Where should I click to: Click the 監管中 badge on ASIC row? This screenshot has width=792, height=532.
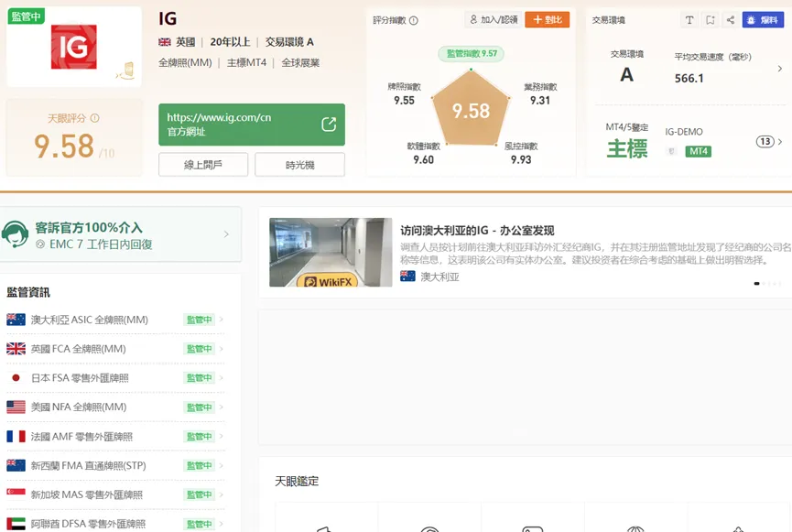point(199,320)
